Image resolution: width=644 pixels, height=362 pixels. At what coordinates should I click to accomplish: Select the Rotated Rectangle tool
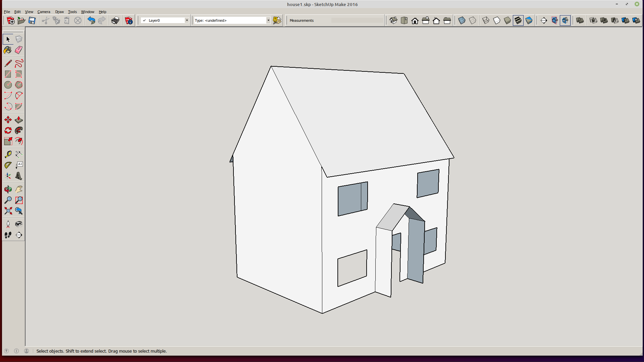[x=19, y=74]
